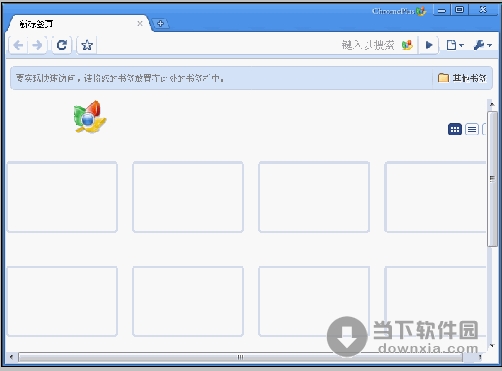
Task: Click the ChromePlus icon in address bar
Action: click(x=407, y=45)
